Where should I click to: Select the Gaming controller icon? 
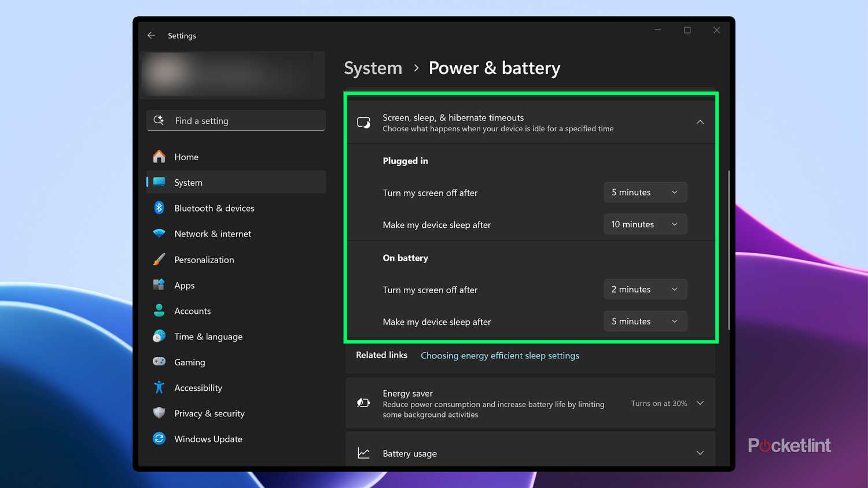(x=159, y=362)
